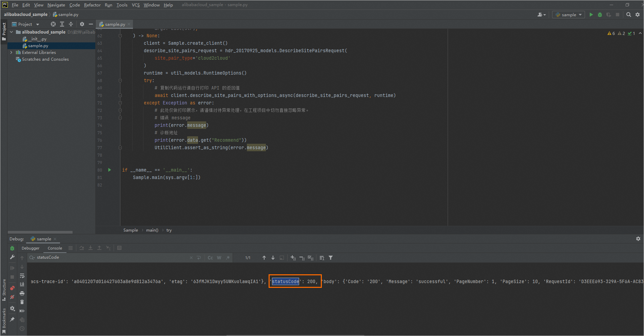Open Evaluate Expression calculator icon

point(119,248)
